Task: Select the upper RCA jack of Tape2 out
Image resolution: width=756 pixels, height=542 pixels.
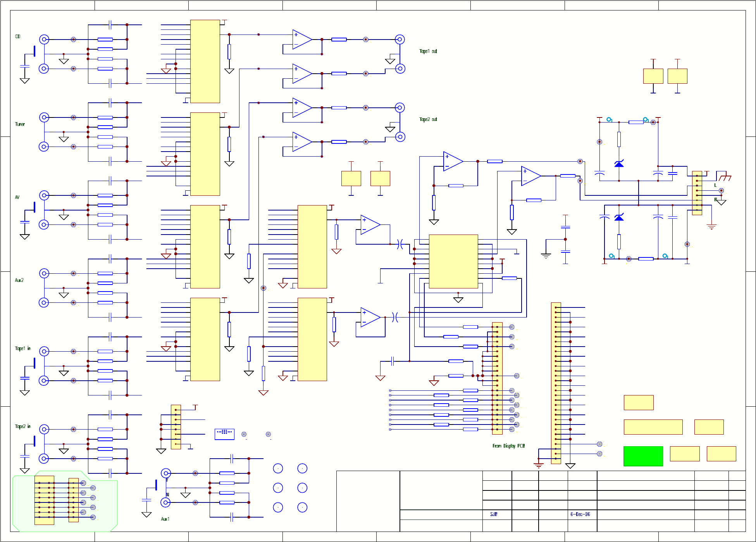Action: tap(400, 107)
